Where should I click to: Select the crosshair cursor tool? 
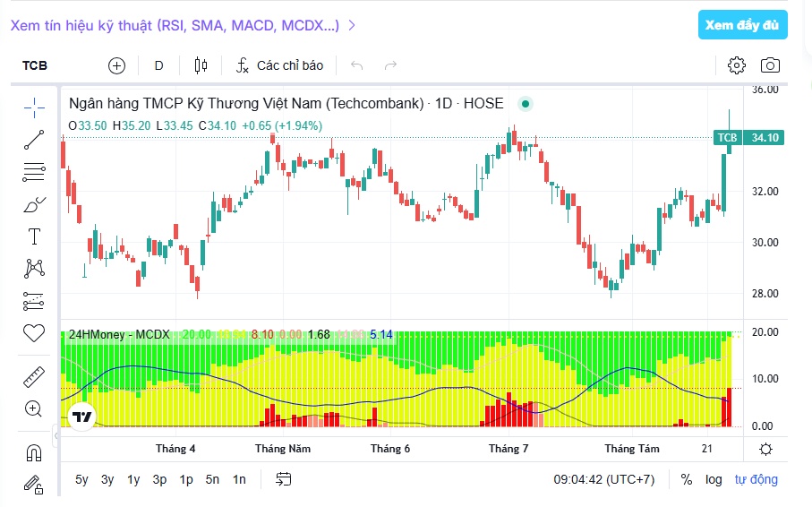tap(34, 107)
